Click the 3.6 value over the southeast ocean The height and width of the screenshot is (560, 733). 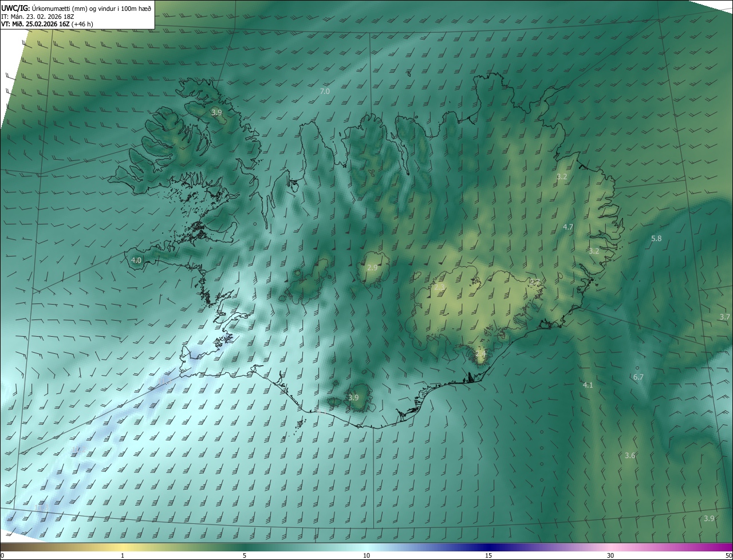point(630,455)
